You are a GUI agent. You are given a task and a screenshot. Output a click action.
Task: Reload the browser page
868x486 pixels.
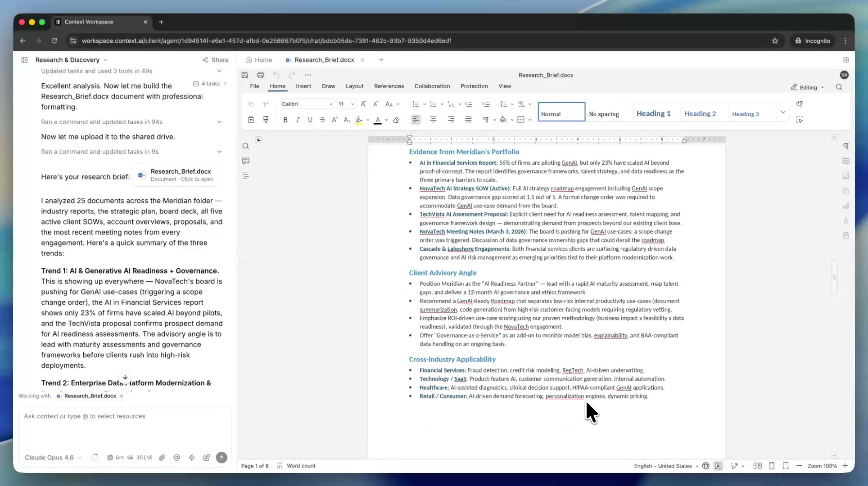pyautogui.click(x=54, y=40)
